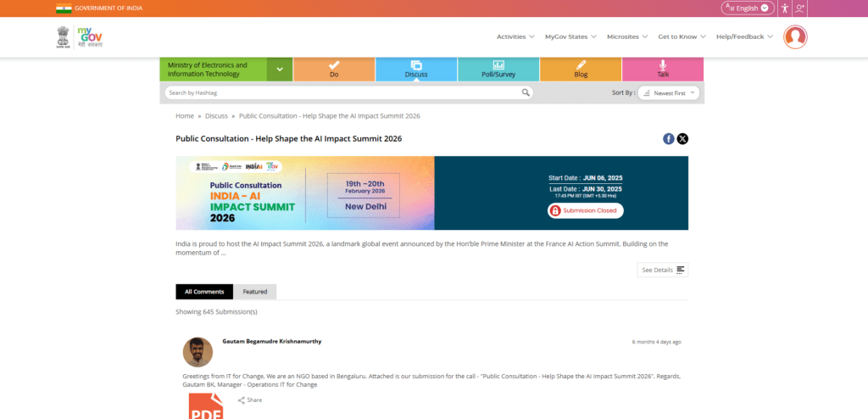Screen dimensions: 868x419
Task: Open the Blog tile
Action: point(581,70)
